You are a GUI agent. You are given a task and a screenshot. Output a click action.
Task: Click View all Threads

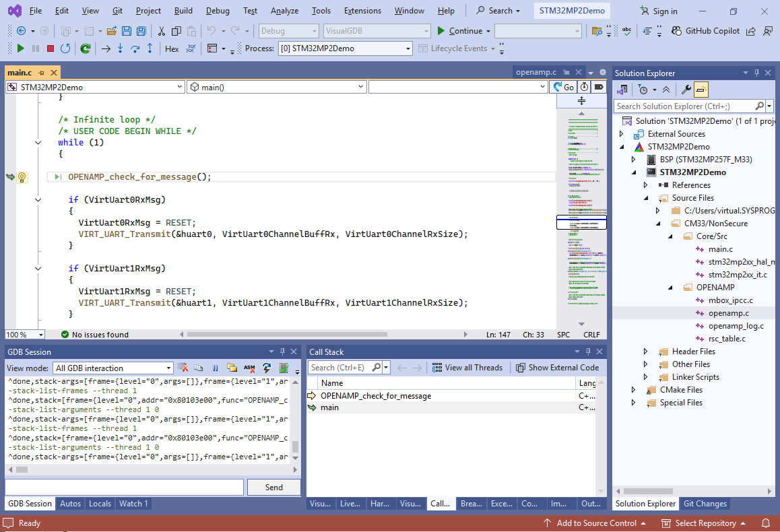[x=467, y=368]
